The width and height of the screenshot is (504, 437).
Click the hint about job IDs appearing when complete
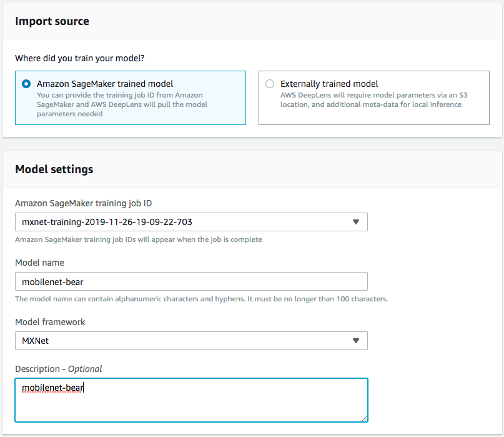coord(139,239)
